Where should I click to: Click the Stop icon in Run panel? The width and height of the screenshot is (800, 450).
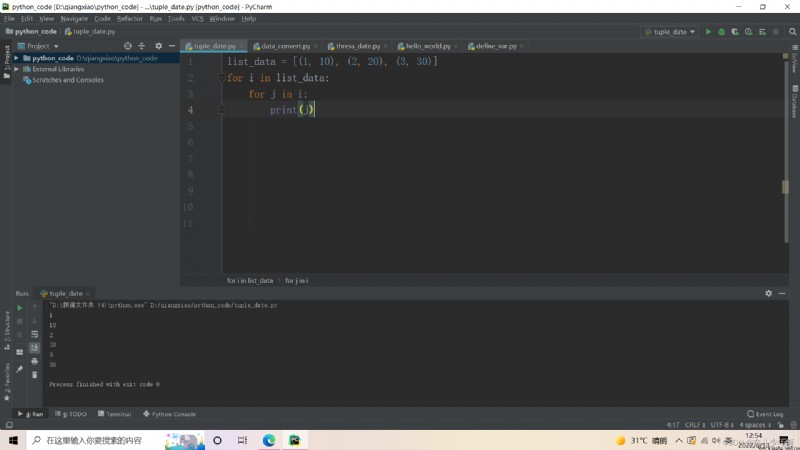(19, 321)
